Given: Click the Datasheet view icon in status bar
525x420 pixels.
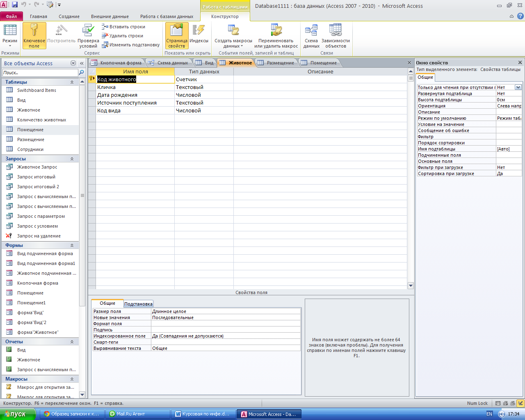Looking at the screenshot, I should (498, 403).
